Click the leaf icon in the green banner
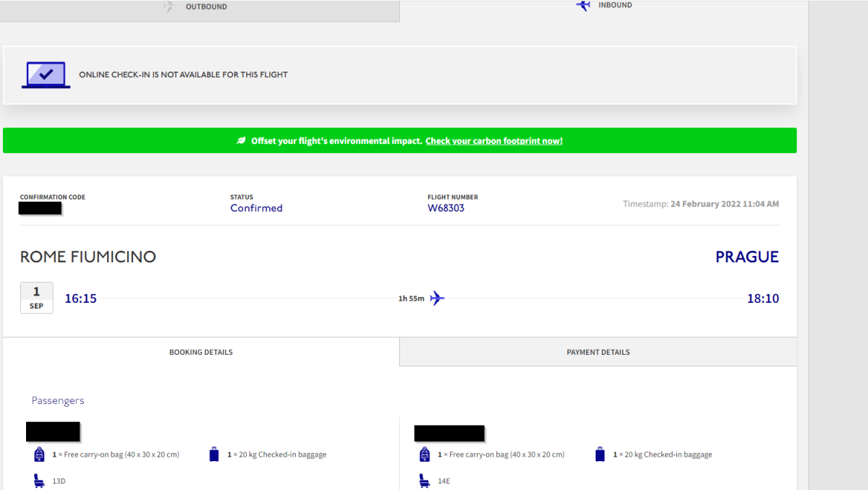This screenshot has height=490, width=868. tap(242, 141)
